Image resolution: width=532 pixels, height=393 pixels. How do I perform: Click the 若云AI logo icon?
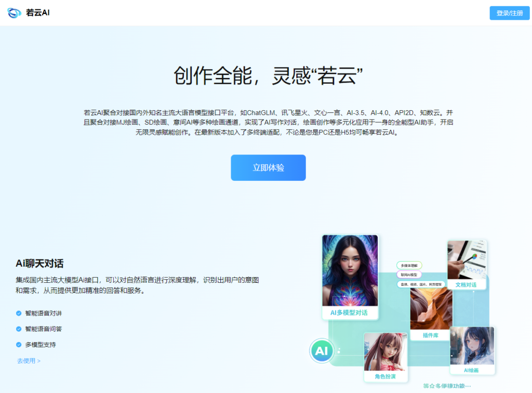pyautogui.click(x=14, y=12)
